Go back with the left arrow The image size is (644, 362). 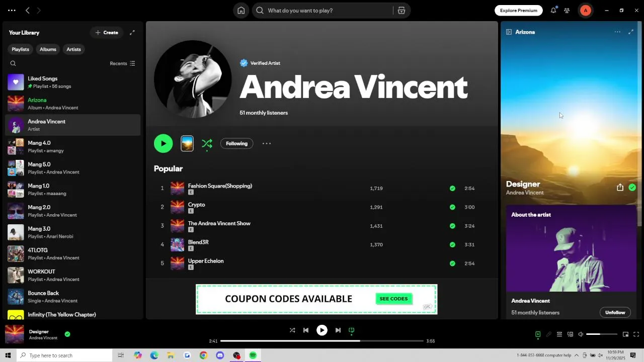coord(28,11)
